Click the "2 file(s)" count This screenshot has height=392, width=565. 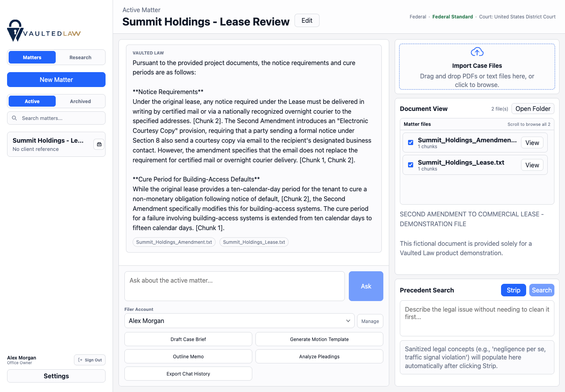[499, 109]
